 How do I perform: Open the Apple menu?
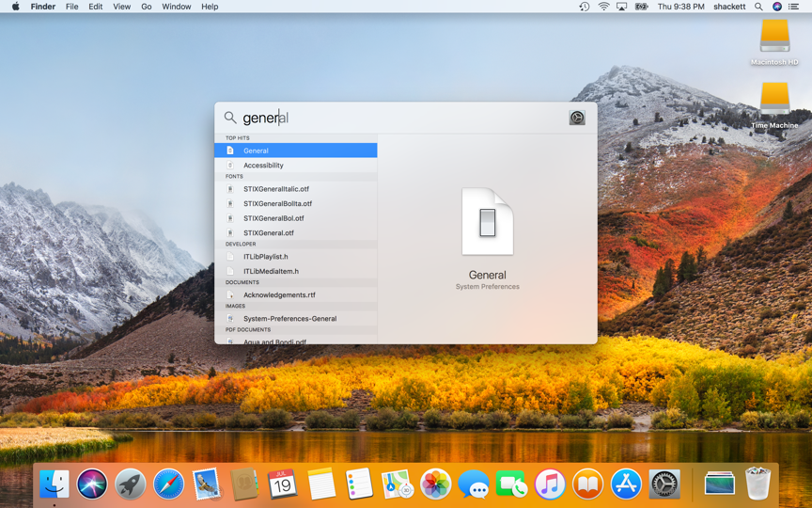click(x=16, y=7)
